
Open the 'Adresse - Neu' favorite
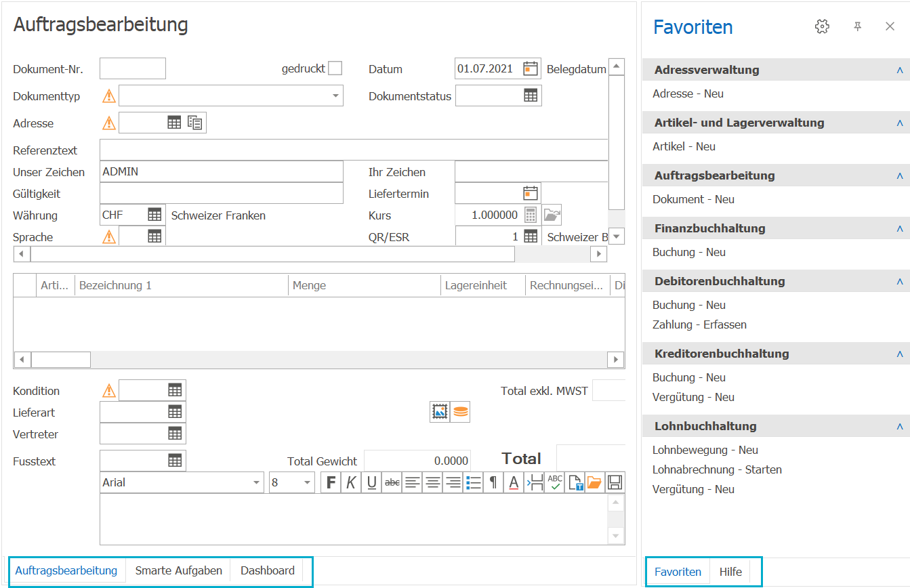(x=688, y=93)
